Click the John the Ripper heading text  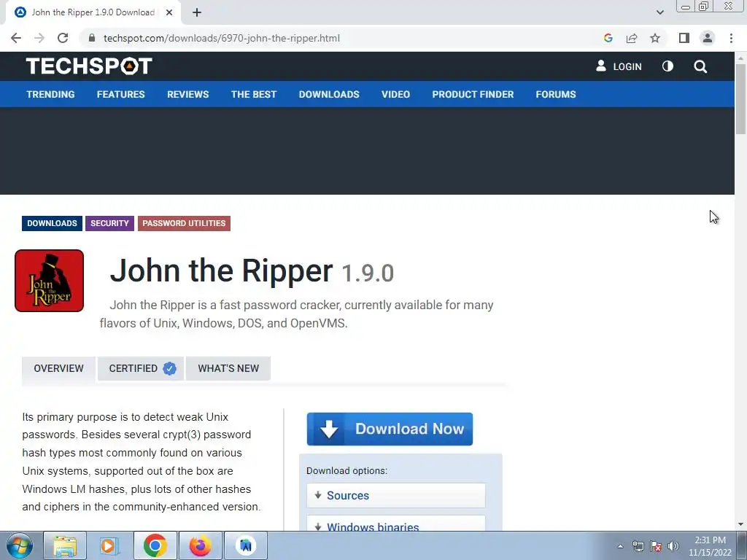(x=221, y=271)
